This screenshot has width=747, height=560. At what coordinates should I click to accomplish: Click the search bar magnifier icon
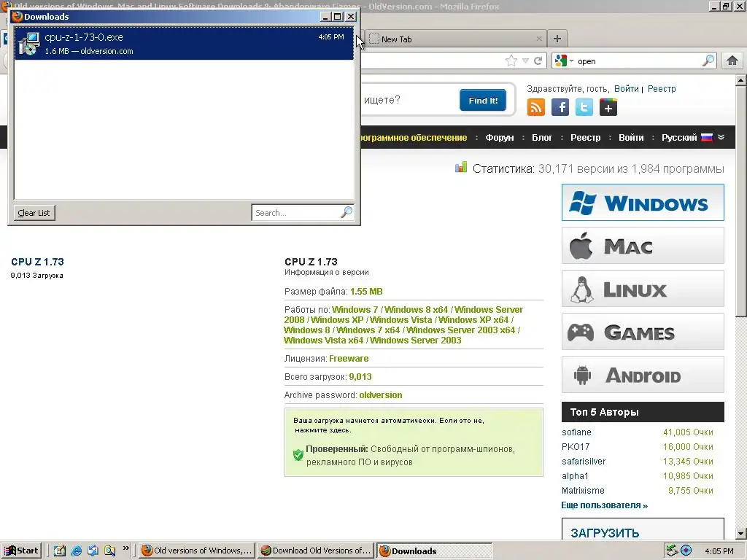click(x=708, y=61)
